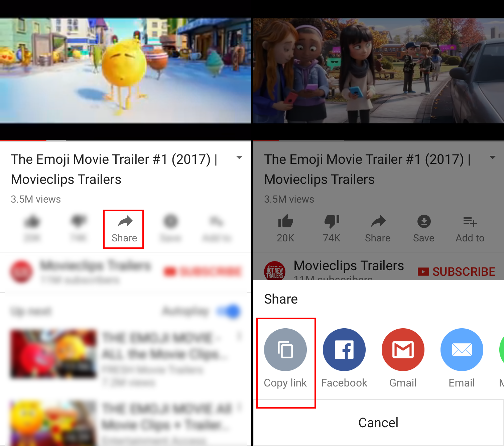Toggle Autoplay switch in left screen
Screen dimensions: 504x446
pos(229,311)
